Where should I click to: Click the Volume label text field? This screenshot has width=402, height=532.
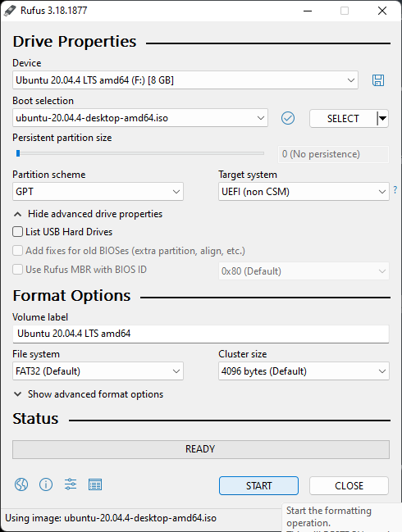point(201,334)
